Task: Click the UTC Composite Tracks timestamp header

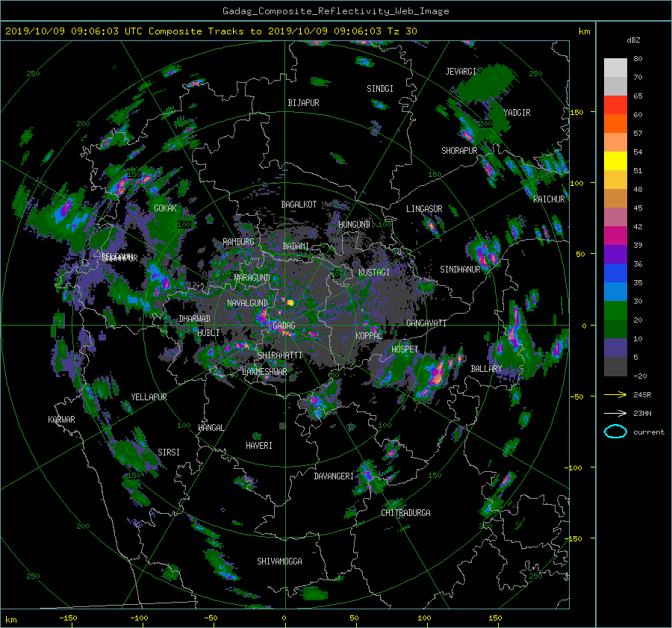Action: 211,31
